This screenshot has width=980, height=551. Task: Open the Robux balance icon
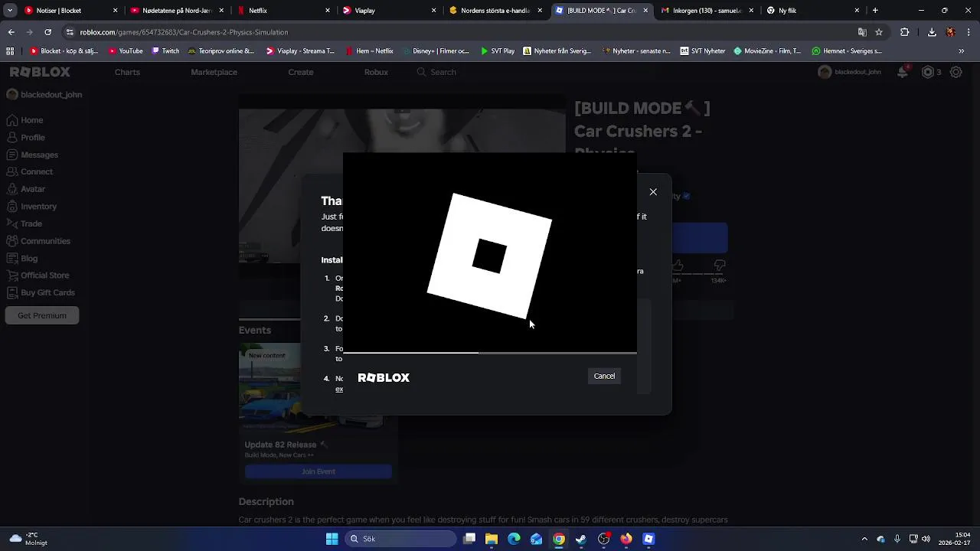[x=928, y=72]
